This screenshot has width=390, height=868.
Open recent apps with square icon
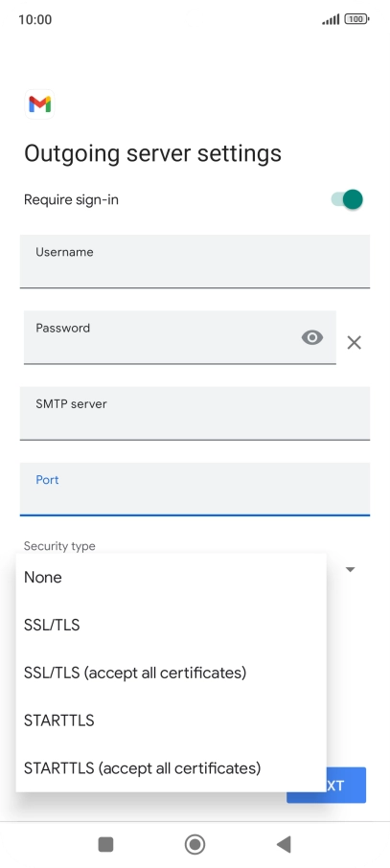click(x=105, y=844)
